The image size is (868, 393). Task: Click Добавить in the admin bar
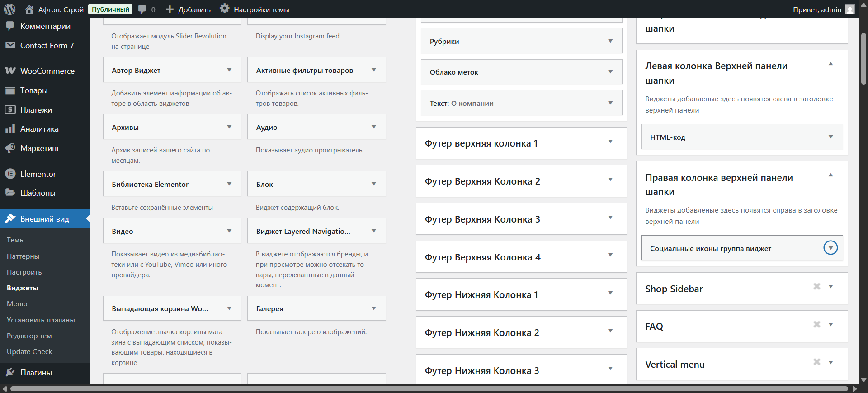[x=189, y=9]
